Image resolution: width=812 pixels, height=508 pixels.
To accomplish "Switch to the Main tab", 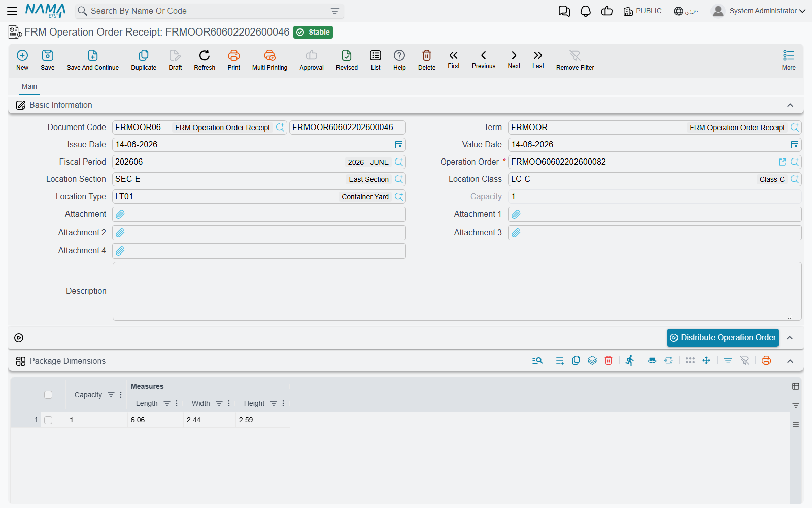I will (29, 86).
